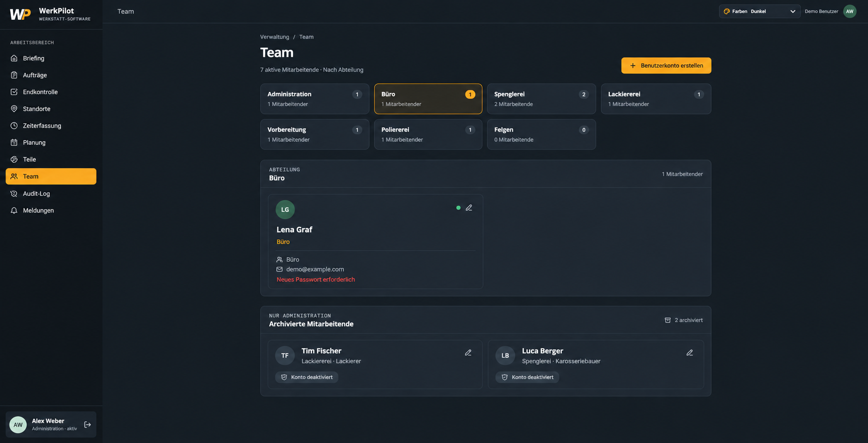This screenshot has height=443, width=868.
Task: Click the archive icon next to 2 archiviert
Action: (x=668, y=320)
